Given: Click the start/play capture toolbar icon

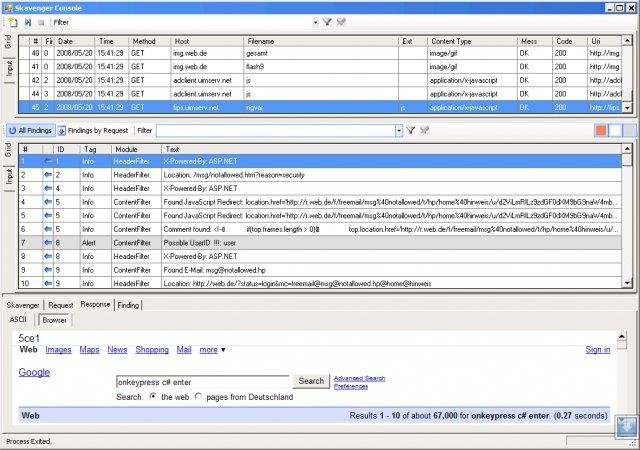Looking at the screenshot, I should click(x=28, y=22).
